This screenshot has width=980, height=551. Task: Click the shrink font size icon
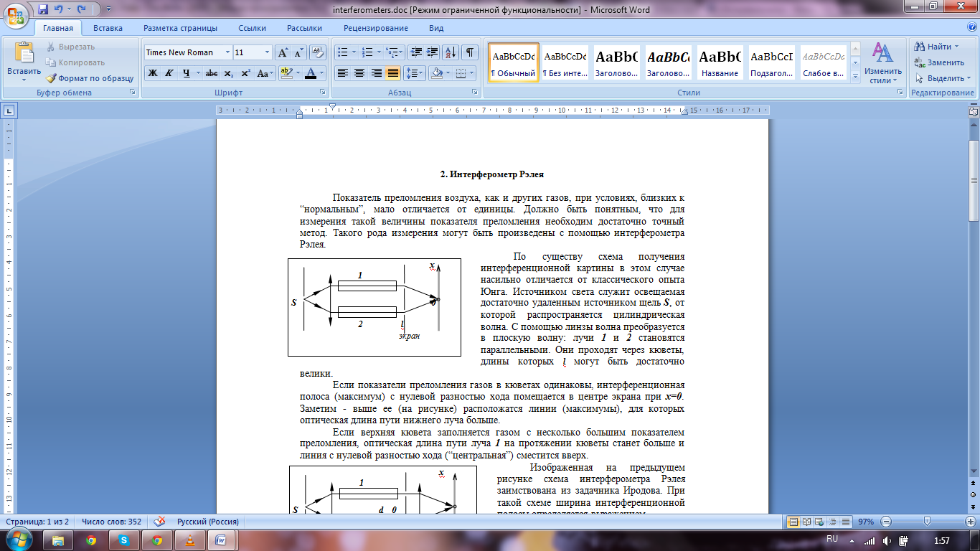[x=298, y=52]
